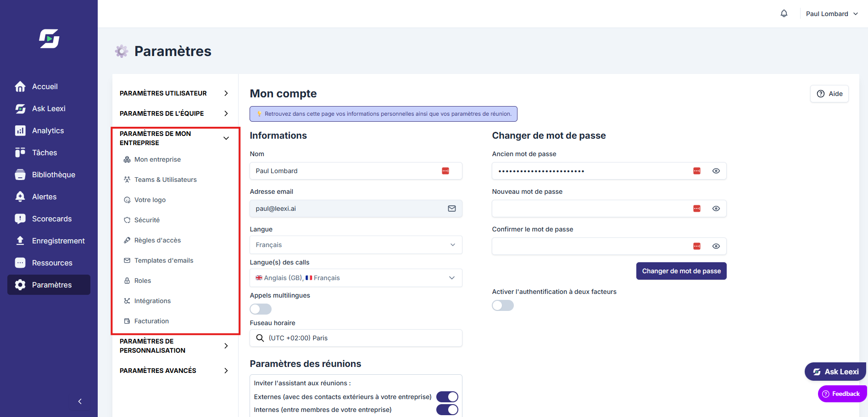The image size is (868, 417).
Task: Click the Paramètres gear icon in sidebar
Action: 20,285
